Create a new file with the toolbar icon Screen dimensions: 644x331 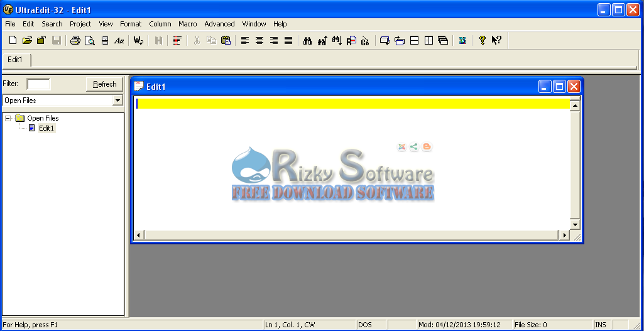click(x=13, y=40)
